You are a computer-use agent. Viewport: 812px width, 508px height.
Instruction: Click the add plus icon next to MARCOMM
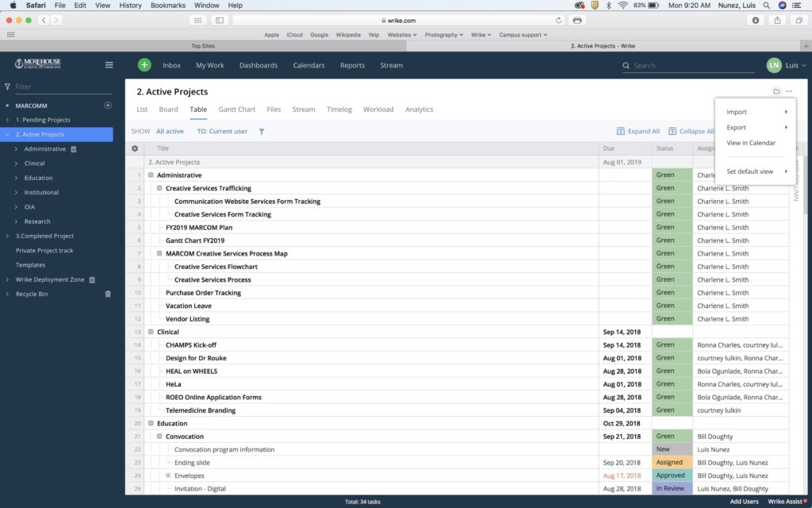tap(108, 106)
